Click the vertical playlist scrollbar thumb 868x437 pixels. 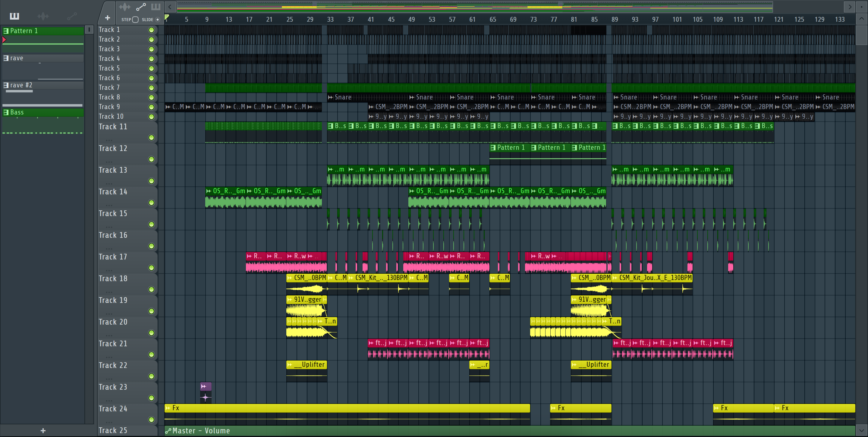[861, 36]
